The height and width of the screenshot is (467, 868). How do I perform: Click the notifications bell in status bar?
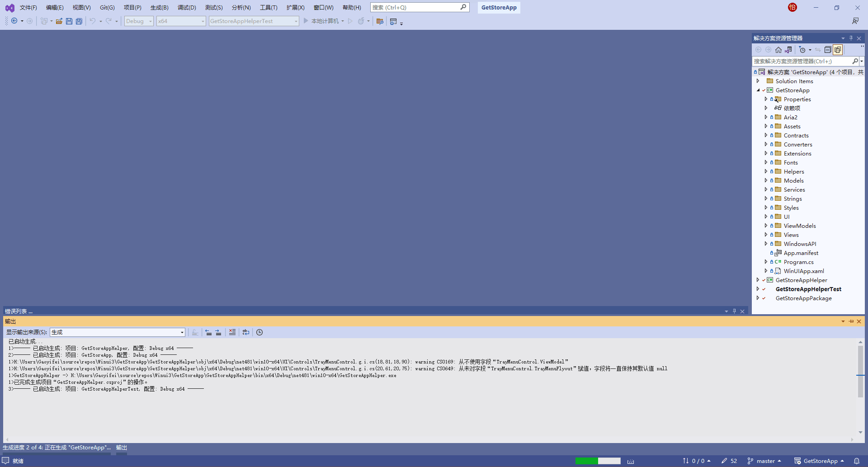pos(857,461)
